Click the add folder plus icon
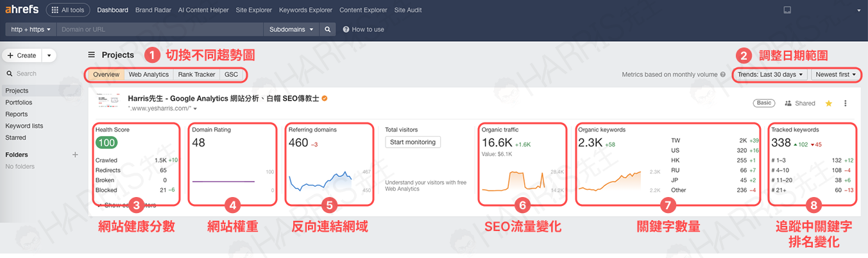This screenshot has height=258, width=868. click(75, 155)
